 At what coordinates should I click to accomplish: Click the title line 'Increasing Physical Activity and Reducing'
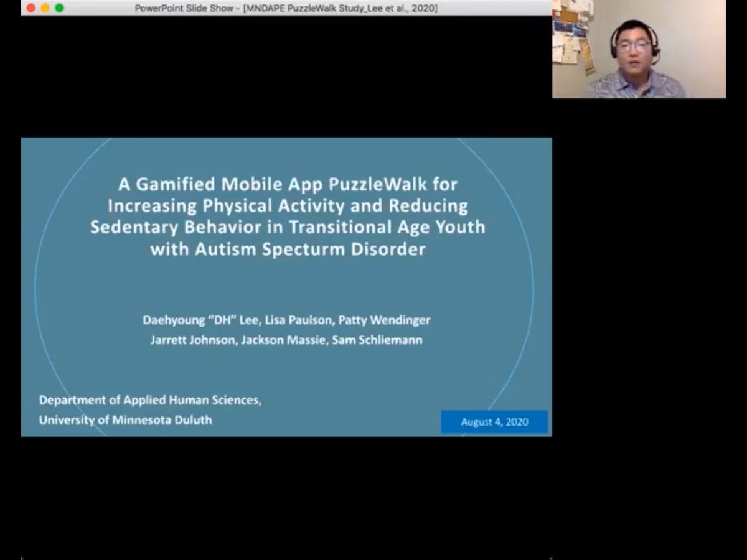tap(288, 205)
